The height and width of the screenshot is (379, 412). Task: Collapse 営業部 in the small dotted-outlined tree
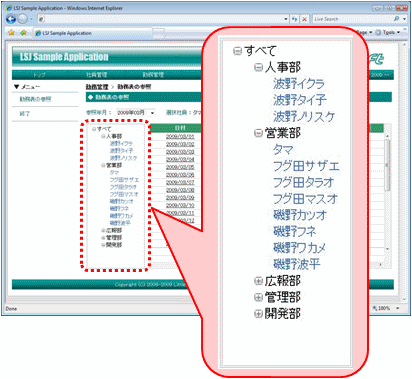(x=103, y=165)
